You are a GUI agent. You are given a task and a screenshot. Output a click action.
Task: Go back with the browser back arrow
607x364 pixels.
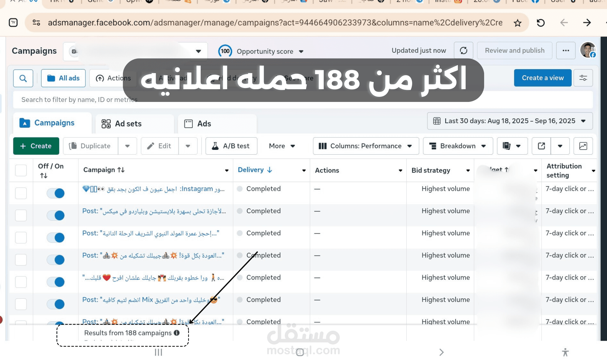(564, 23)
